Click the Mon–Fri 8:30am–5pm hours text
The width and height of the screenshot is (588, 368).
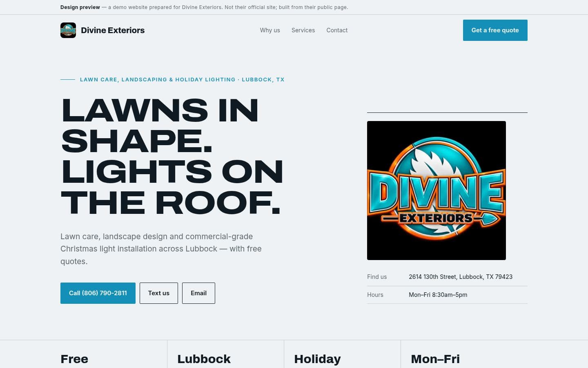[x=438, y=295]
